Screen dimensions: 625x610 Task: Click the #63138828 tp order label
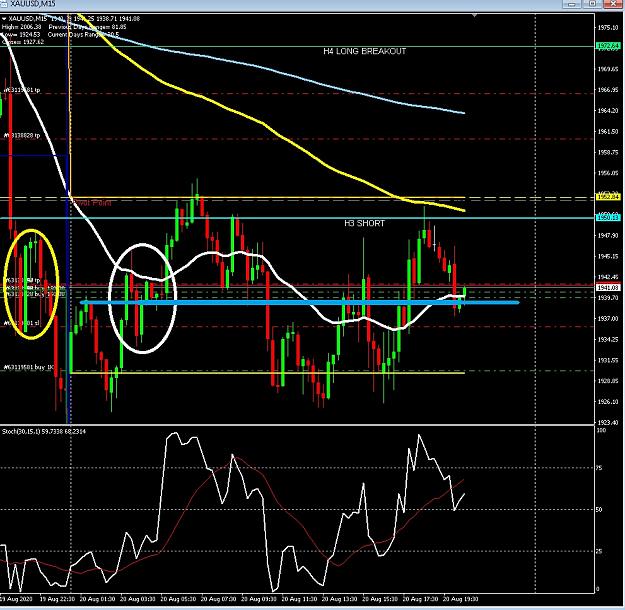tap(22, 136)
